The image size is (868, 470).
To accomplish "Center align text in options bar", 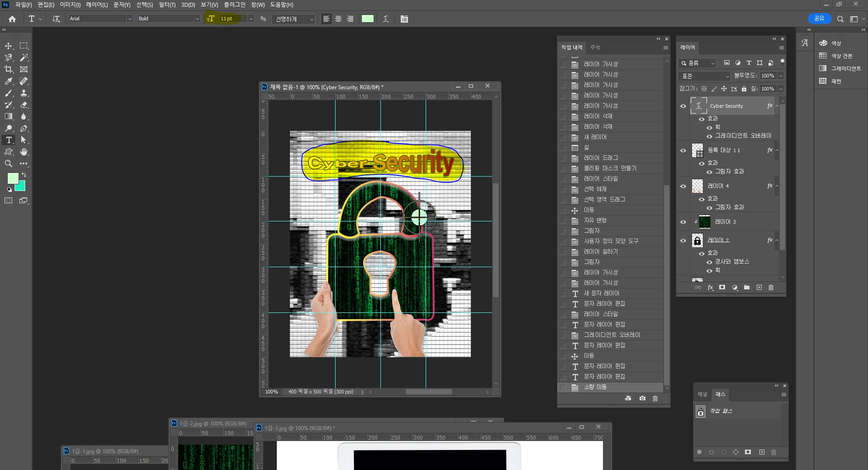I will pos(338,19).
